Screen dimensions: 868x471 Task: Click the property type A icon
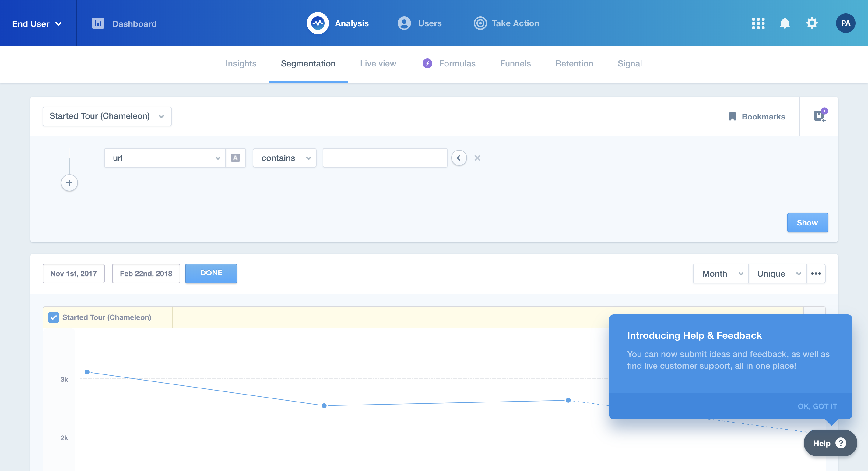tap(235, 158)
